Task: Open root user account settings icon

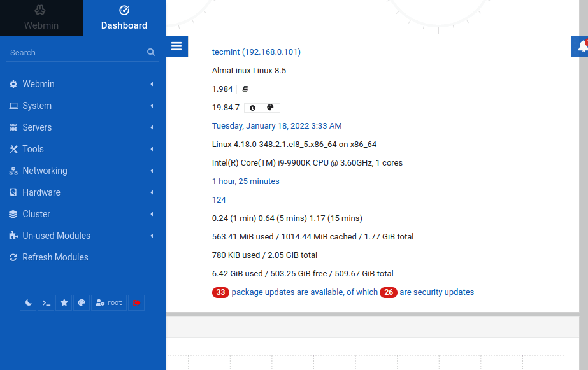Action: point(108,302)
